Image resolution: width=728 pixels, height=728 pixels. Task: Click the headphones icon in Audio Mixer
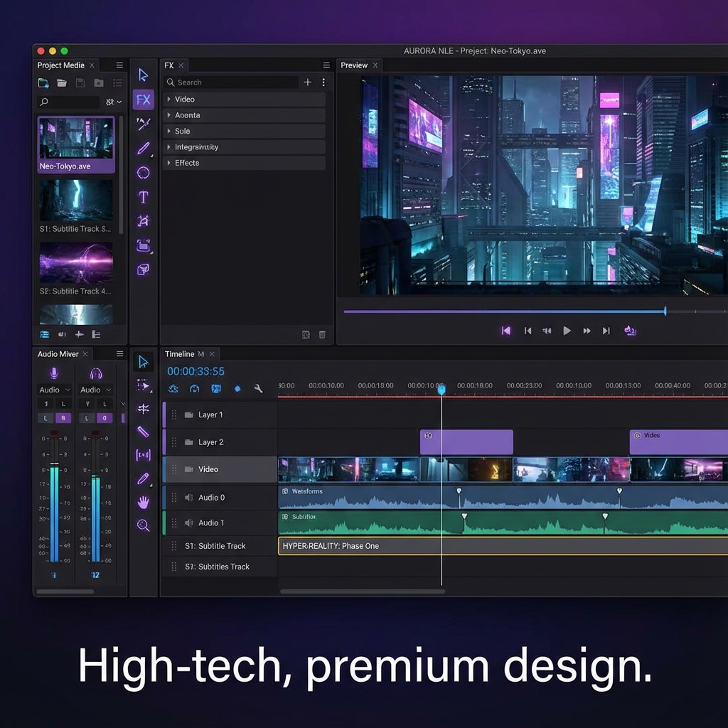[x=96, y=373]
